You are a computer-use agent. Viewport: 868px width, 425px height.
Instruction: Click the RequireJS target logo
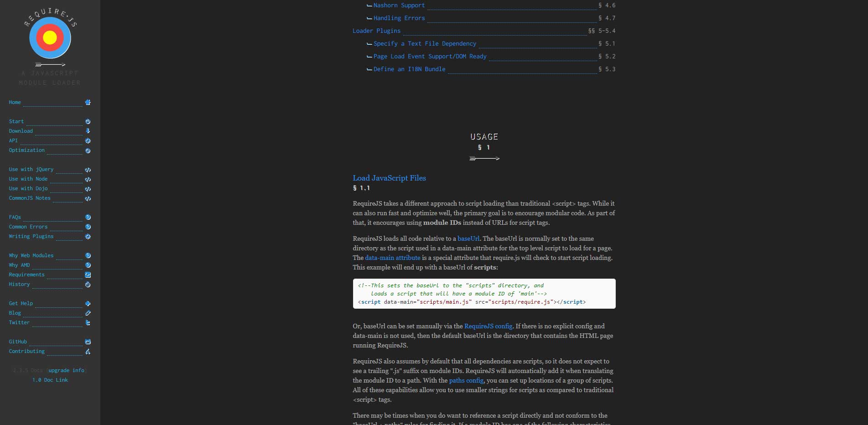(x=50, y=37)
